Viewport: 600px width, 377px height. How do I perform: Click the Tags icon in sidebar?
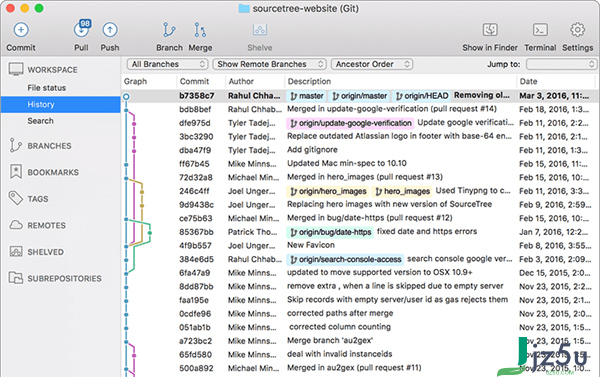coord(16,198)
